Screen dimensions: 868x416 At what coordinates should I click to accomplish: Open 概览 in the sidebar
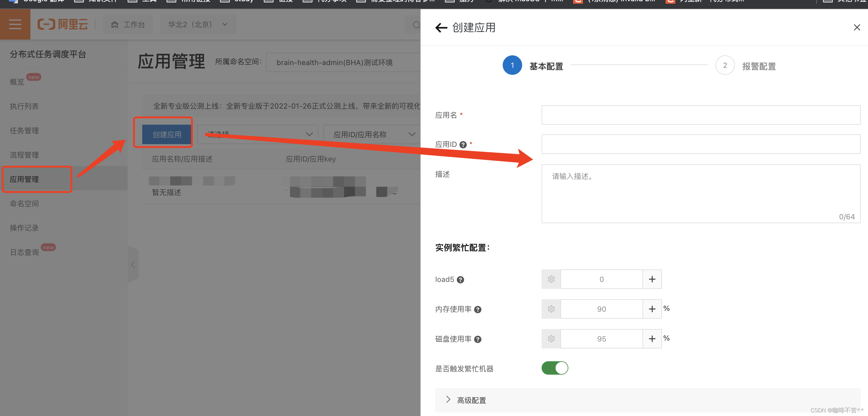(x=17, y=82)
